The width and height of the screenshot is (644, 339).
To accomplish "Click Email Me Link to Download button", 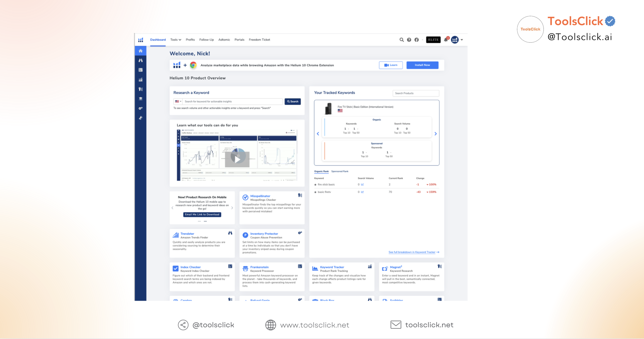I will pos(202,214).
